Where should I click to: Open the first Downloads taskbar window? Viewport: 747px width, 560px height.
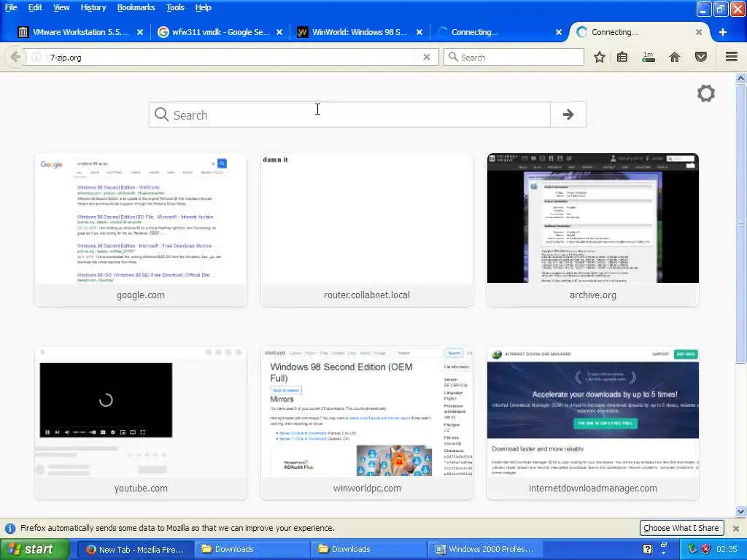click(x=252, y=550)
